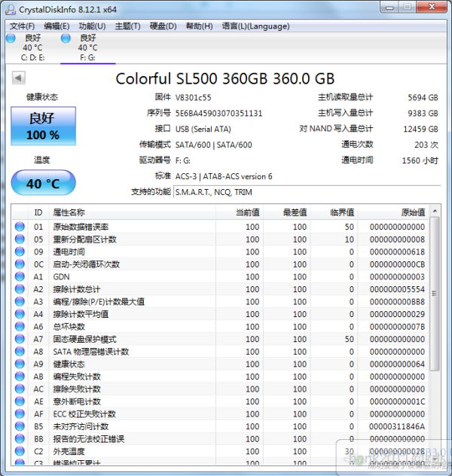Click the 编程/擦除(P/E)计数最大值 attribute name
This screenshot has width=452, height=476.
tap(99, 302)
